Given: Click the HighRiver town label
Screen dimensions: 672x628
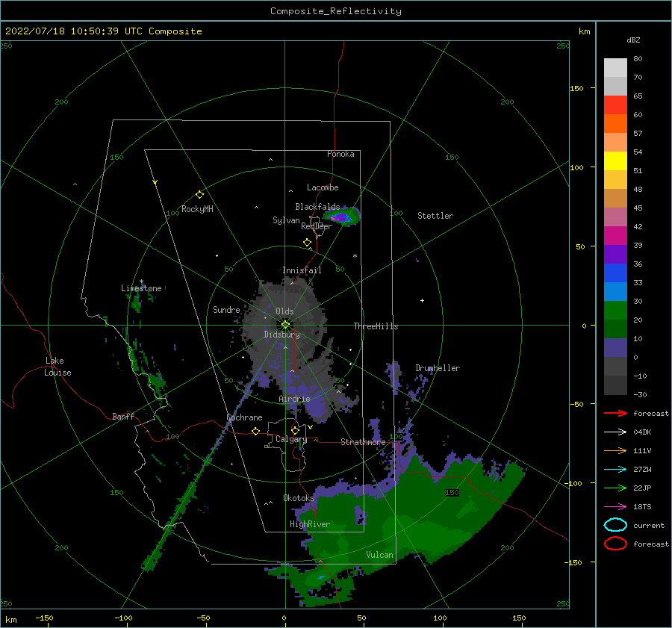Looking at the screenshot, I should point(310,524).
